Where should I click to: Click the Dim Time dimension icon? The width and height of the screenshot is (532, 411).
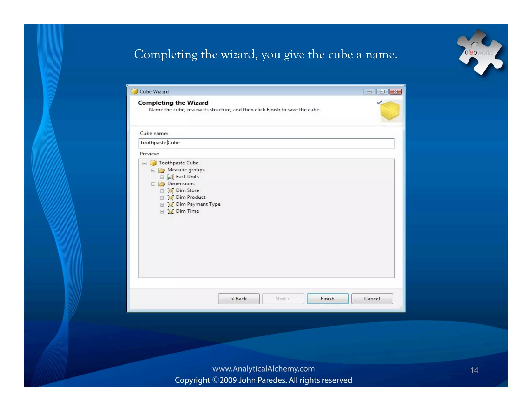click(x=170, y=211)
